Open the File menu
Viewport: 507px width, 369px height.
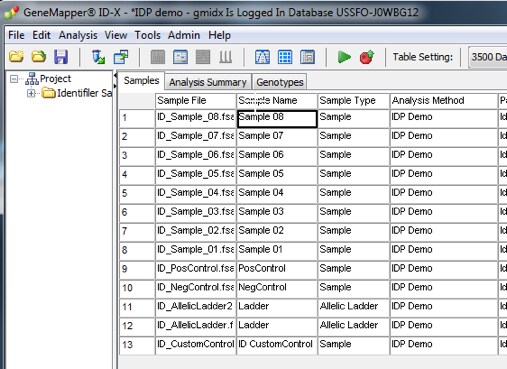click(x=16, y=35)
